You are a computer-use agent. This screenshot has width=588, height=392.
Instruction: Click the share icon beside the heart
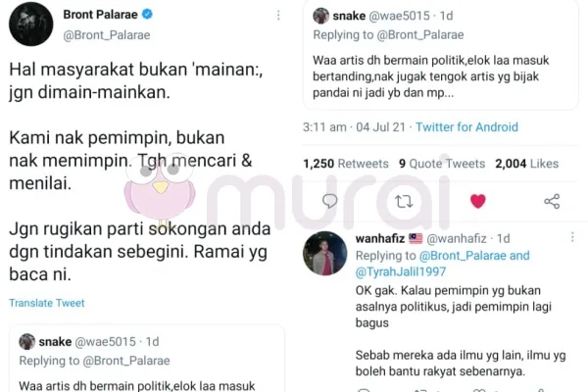click(552, 202)
